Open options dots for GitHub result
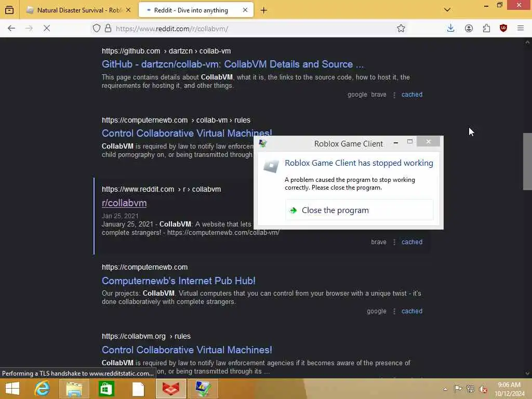 [x=394, y=95]
